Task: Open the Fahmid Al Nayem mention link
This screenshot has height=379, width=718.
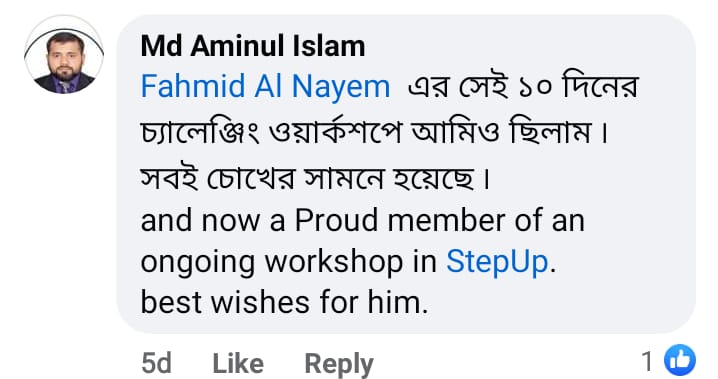Action: click(265, 87)
